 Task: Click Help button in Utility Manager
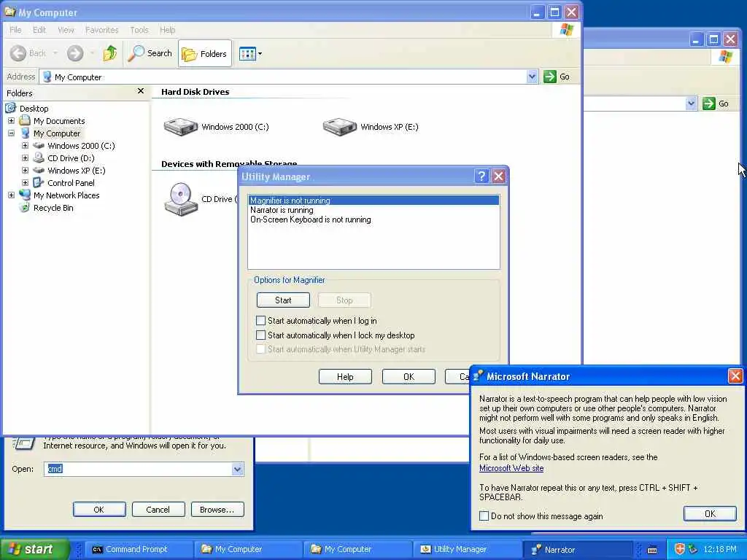345,377
